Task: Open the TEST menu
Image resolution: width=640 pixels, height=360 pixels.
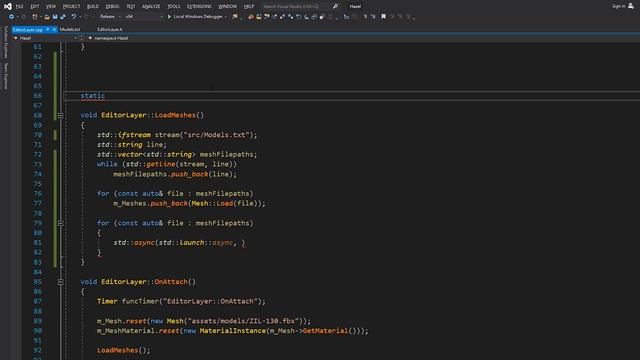Action: pos(131,7)
